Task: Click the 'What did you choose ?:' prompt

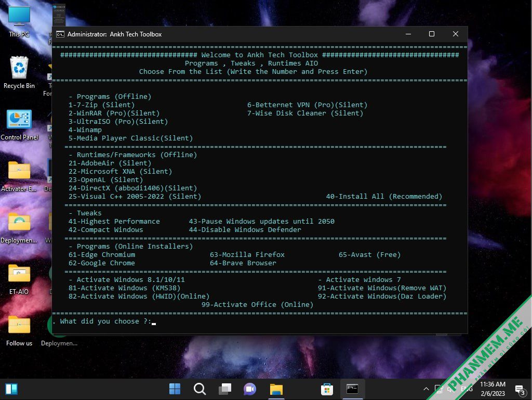Action: coord(105,321)
